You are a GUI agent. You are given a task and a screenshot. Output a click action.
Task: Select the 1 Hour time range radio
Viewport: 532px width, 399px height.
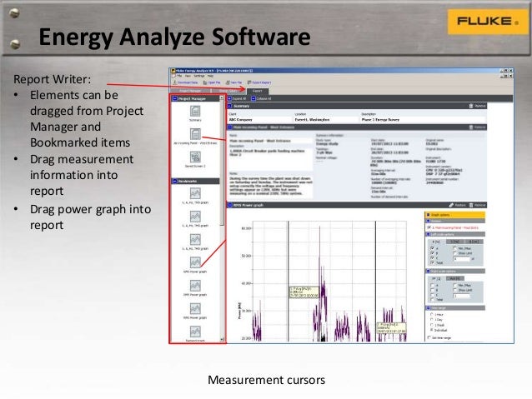(432, 315)
